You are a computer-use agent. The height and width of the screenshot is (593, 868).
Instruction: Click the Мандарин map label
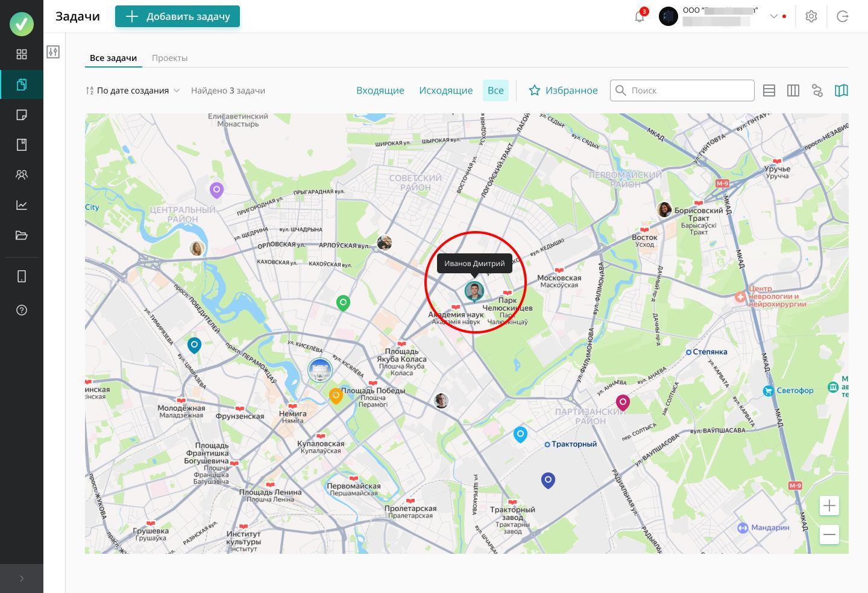point(764,527)
